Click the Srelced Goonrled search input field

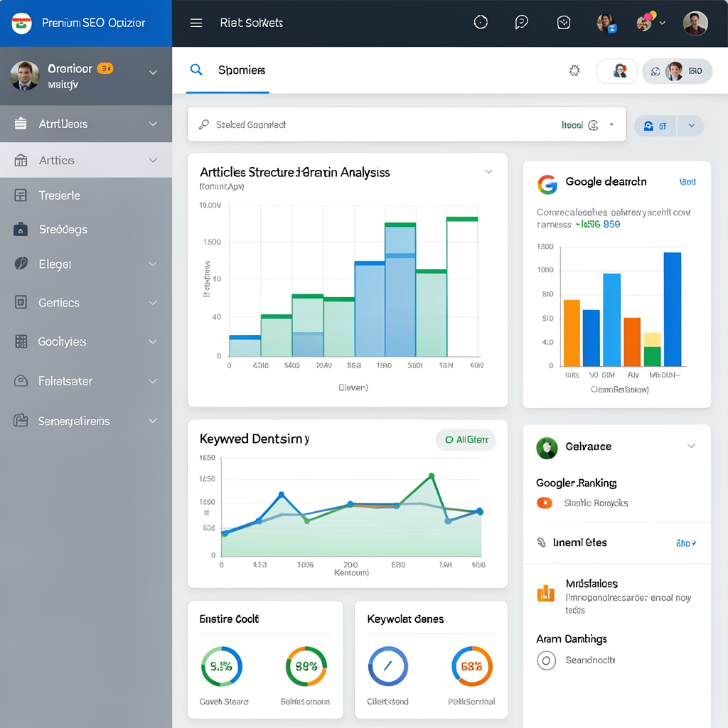pos(407,124)
